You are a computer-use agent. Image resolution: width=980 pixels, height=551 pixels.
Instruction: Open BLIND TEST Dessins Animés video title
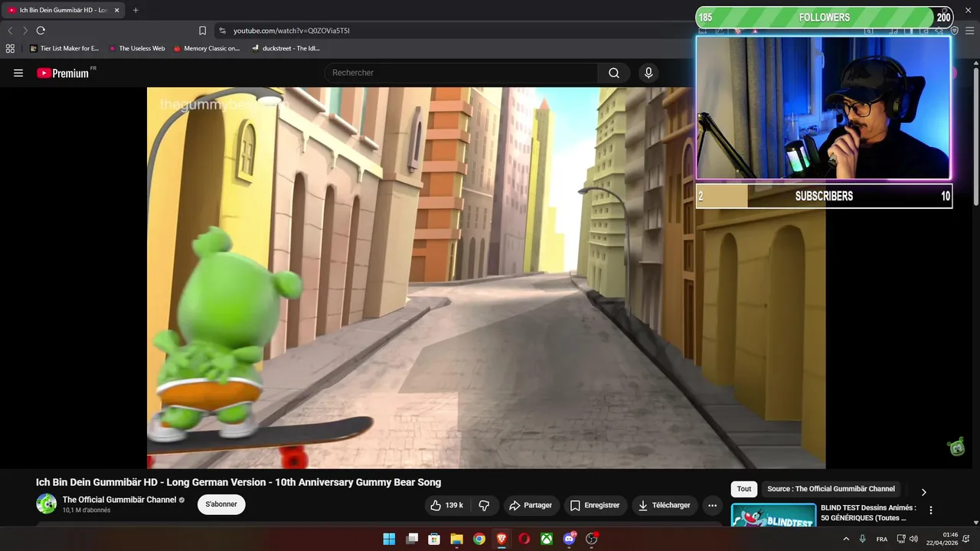[868, 513]
